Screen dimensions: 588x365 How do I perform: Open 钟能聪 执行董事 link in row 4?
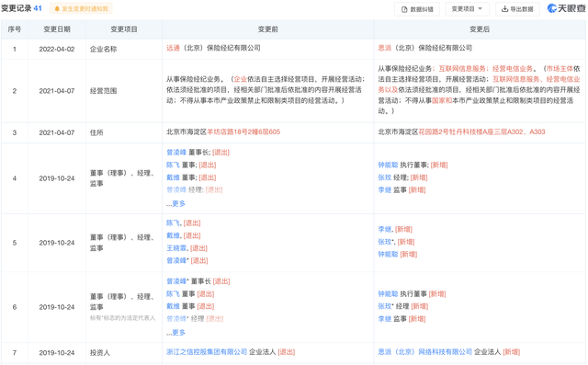388,165
